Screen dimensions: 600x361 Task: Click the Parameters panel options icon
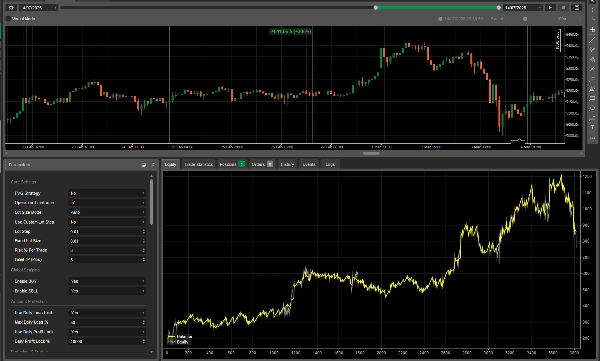(x=153, y=165)
